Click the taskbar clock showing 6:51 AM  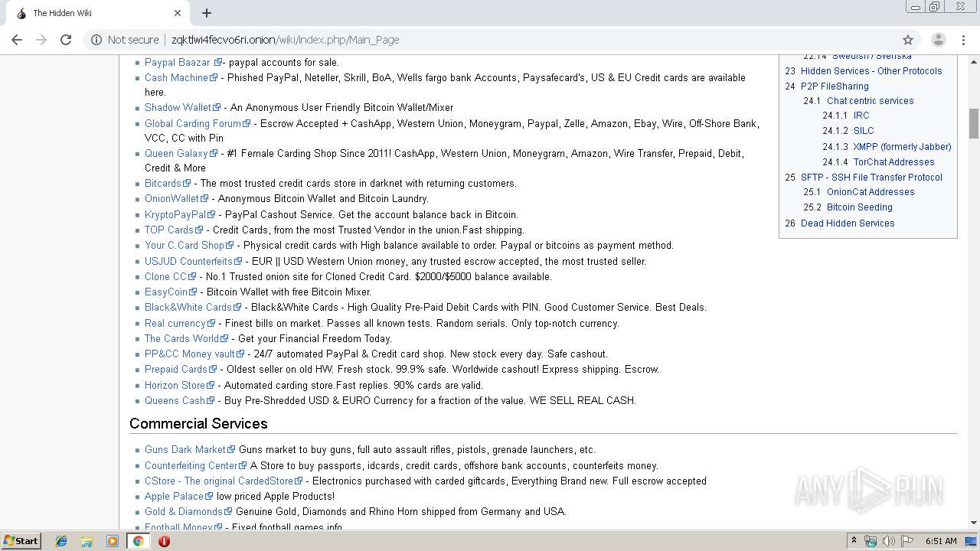pos(941,541)
